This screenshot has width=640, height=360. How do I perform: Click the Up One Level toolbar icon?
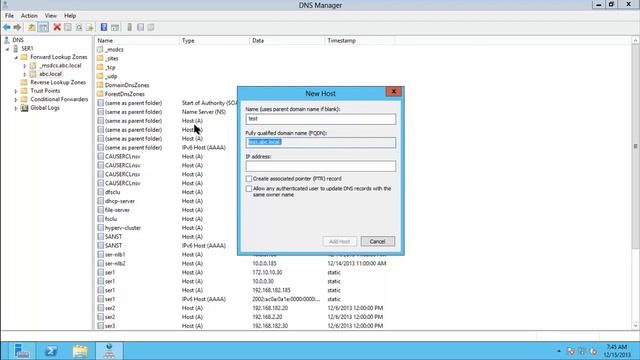pos(31,27)
